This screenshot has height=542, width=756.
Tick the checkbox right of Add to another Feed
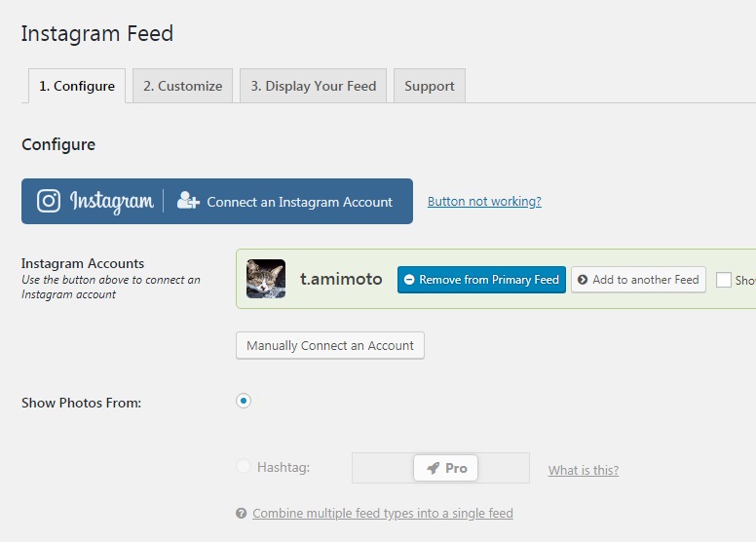pos(724,280)
